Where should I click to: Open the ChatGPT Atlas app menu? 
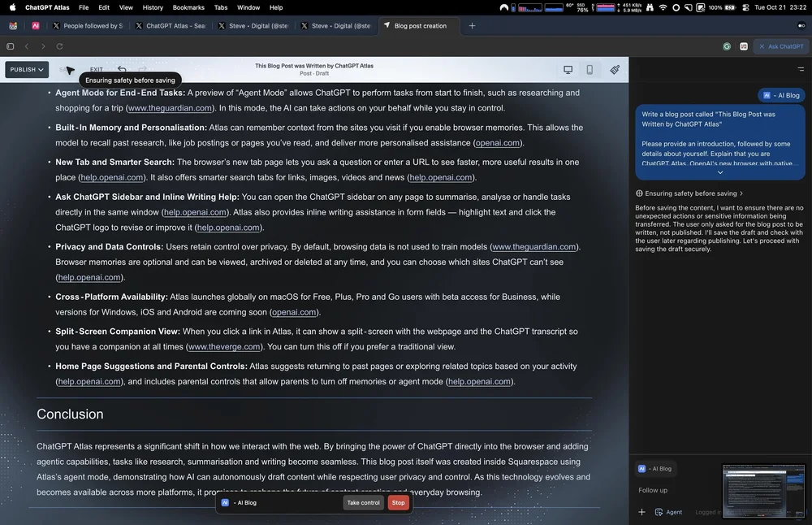point(47,7)
